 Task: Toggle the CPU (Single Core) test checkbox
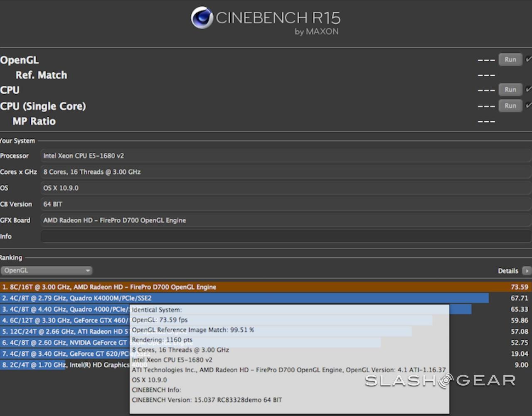[x=528, y=106]
